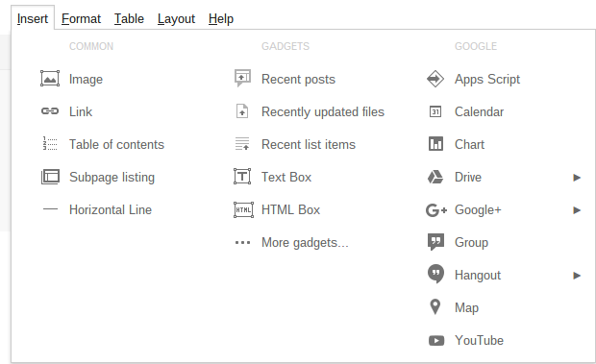
Task: Click the Table of contents icon
Action: [50, 144]
